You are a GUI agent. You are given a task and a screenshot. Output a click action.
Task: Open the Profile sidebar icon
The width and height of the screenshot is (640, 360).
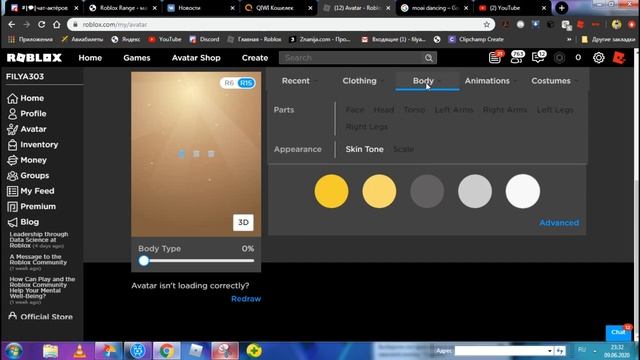click(x=12, y=114)
